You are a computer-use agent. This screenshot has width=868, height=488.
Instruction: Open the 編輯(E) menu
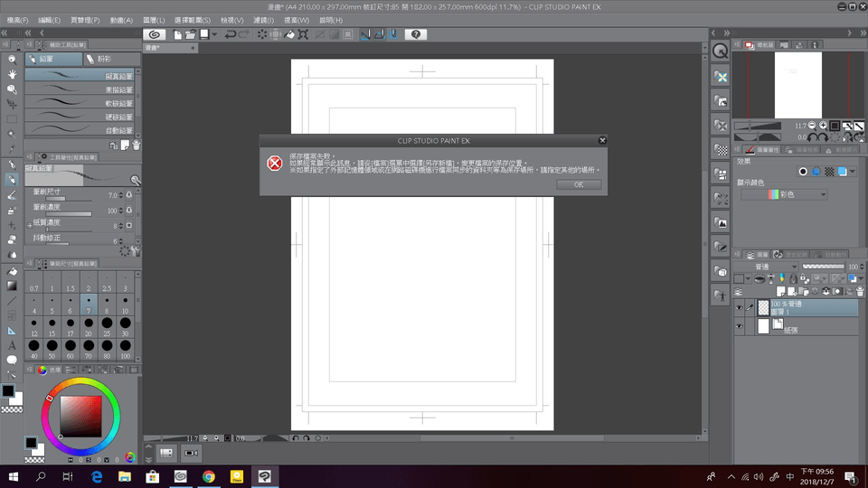49,20
